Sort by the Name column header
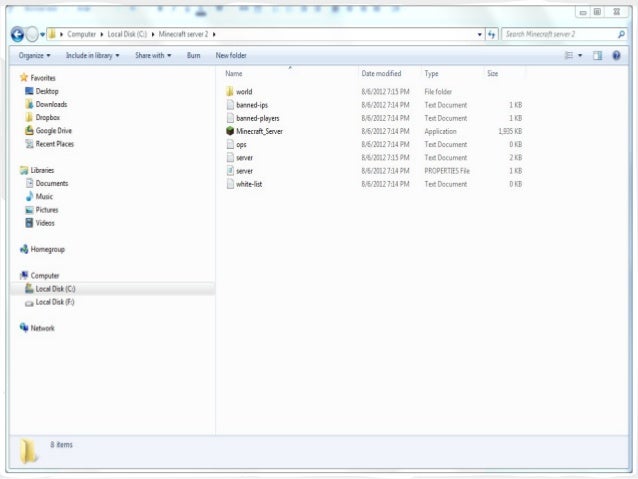Screen dimensions: 638x479 pyautogui.click(x=234, y=74)
